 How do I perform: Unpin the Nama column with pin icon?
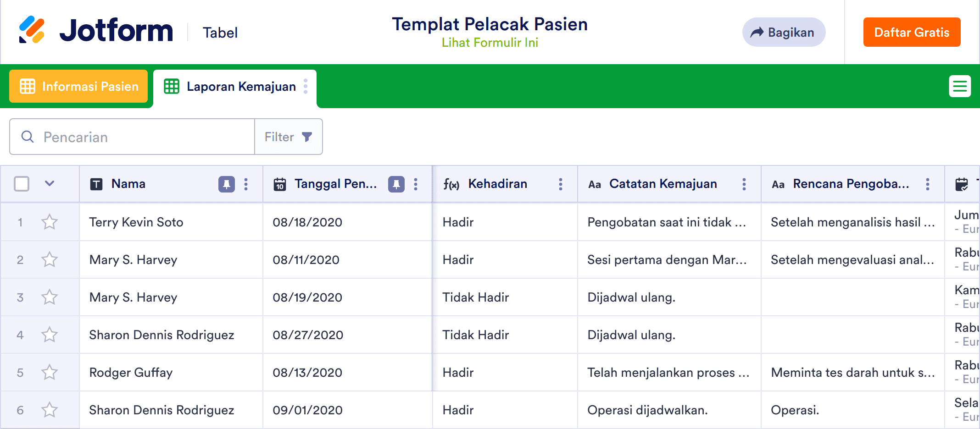click(x=226, y=184)
